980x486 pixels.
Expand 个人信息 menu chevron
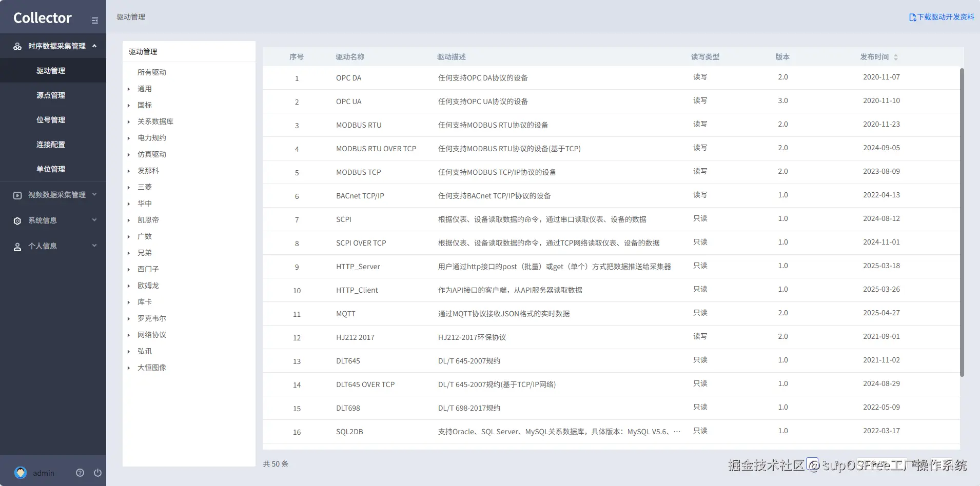(94, 246)
